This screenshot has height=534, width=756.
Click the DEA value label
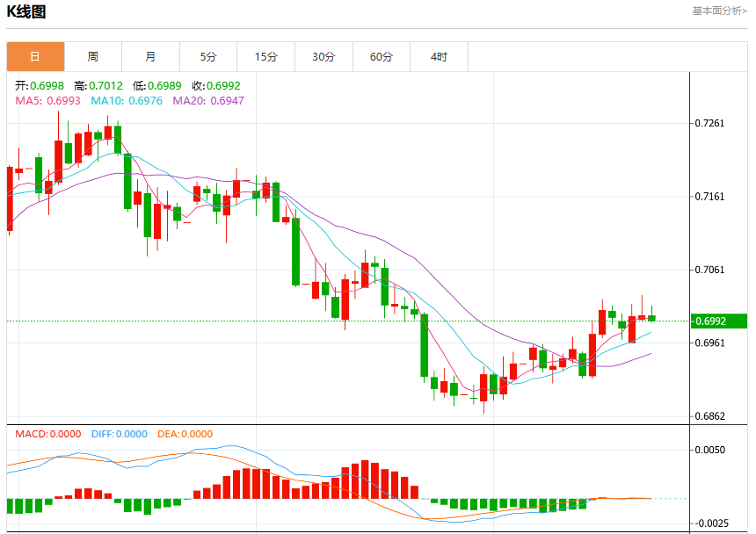pyautogui.click(x=185, y=434)
